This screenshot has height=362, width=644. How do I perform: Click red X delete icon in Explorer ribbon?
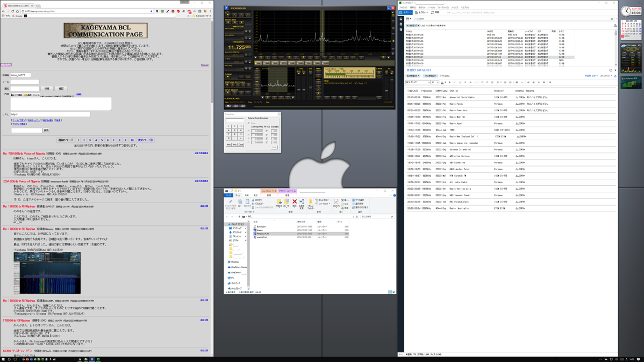click(295, 201)
